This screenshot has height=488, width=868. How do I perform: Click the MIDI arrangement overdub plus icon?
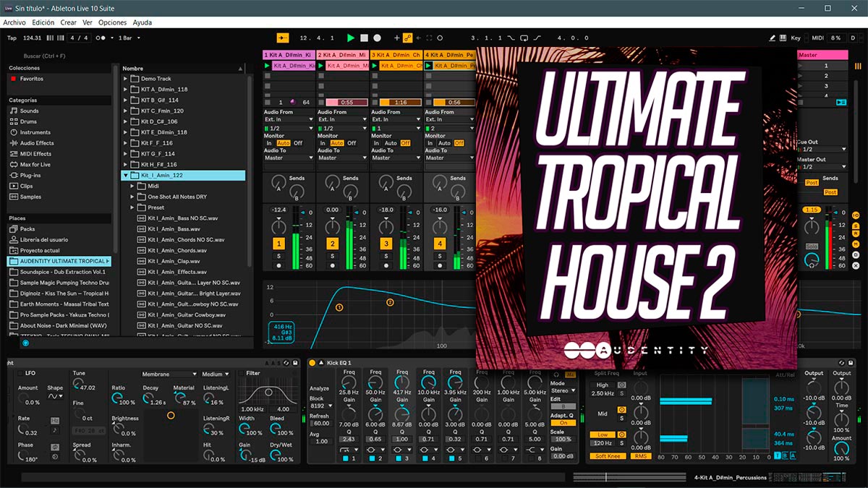pyautogui.click(x=396, y=38)
